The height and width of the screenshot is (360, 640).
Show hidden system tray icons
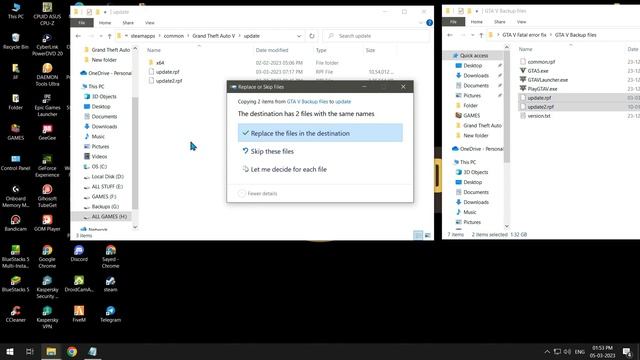click(x=547, y=351)
